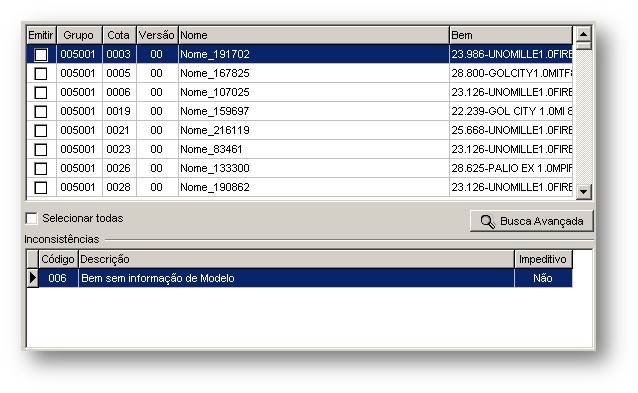The height and width of the screenshot is (393, 638).
Task: Sort by the Cota column header
Action: tap(119, 35)
